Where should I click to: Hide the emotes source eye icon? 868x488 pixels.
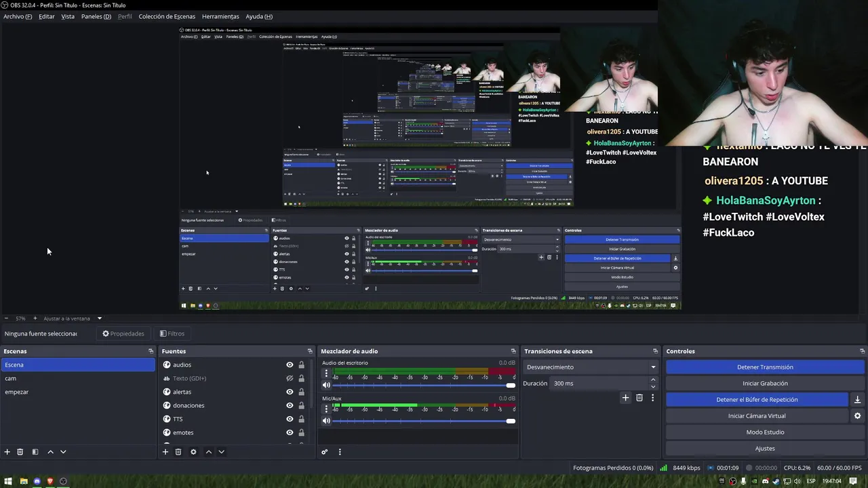click(x=290, y=432)
